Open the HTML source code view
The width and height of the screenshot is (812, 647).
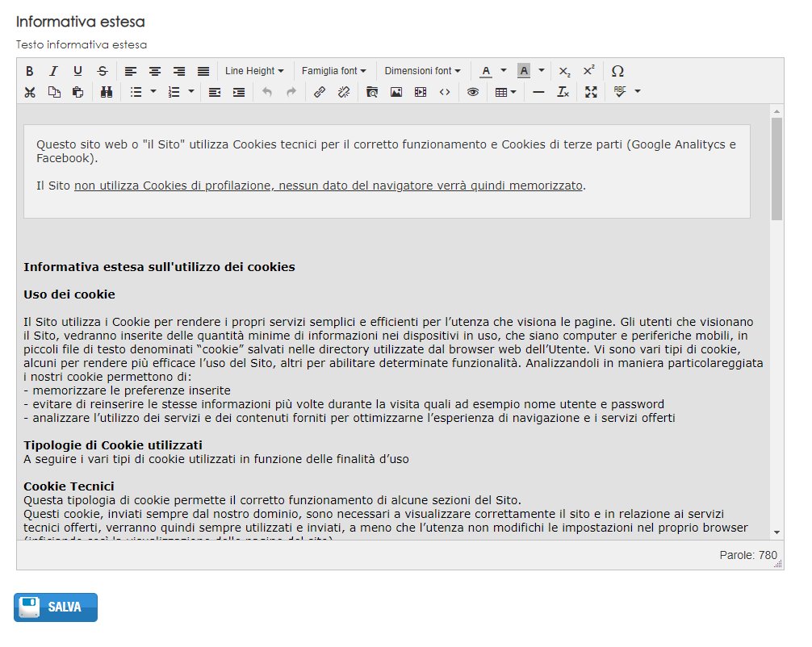[445, 92]
